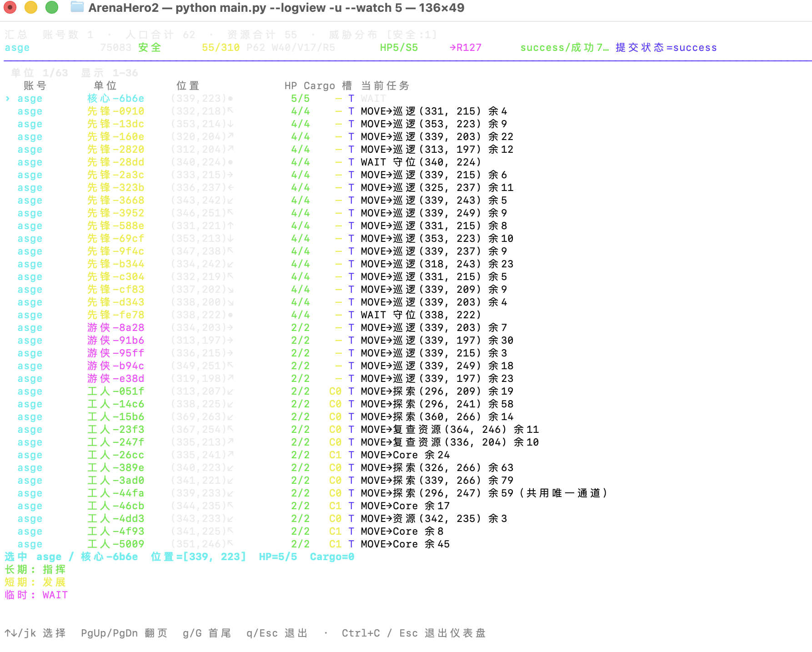The height and width of the screenshot is (652, 812).
Task: Click the 账号 column header
Action: 35,85
